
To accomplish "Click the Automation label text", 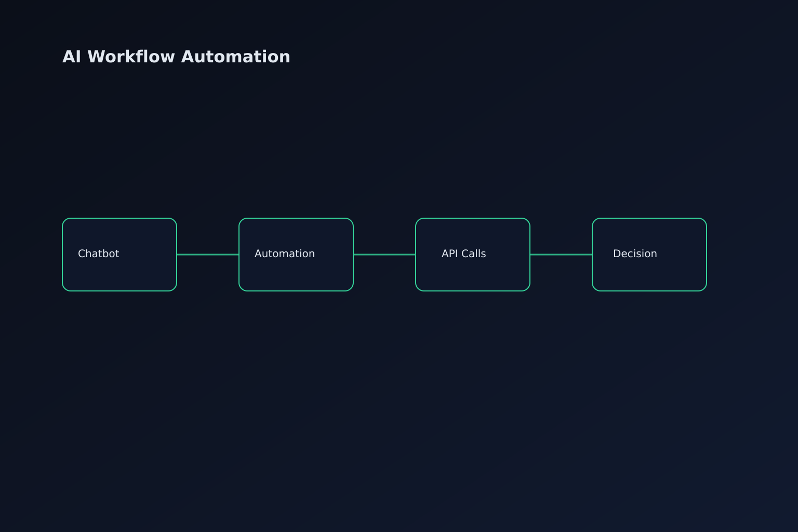I will 284,254.
